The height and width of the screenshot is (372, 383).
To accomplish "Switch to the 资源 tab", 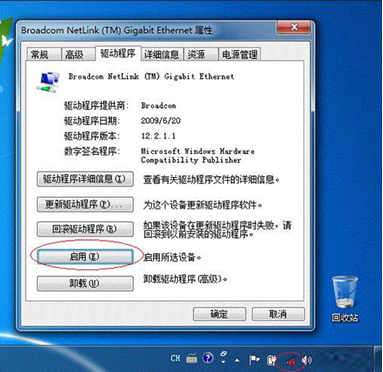I will (x=200, y=54).
